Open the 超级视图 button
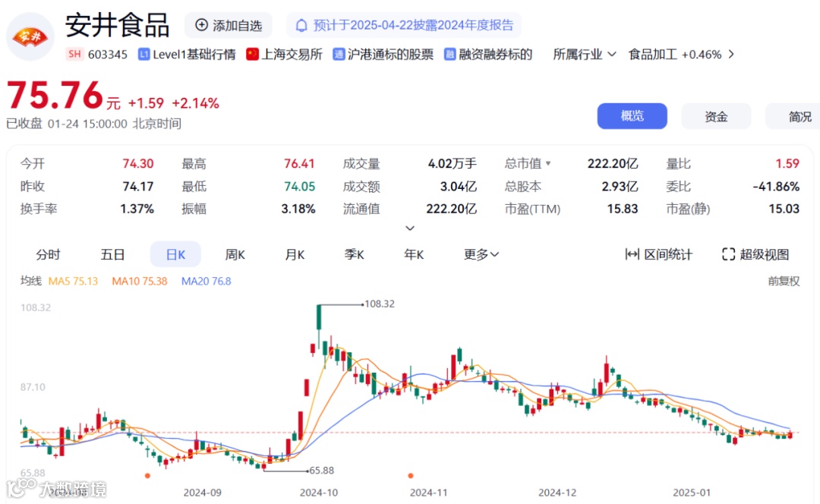The height and width of the screenshot is (504, 820). point(755,254)
